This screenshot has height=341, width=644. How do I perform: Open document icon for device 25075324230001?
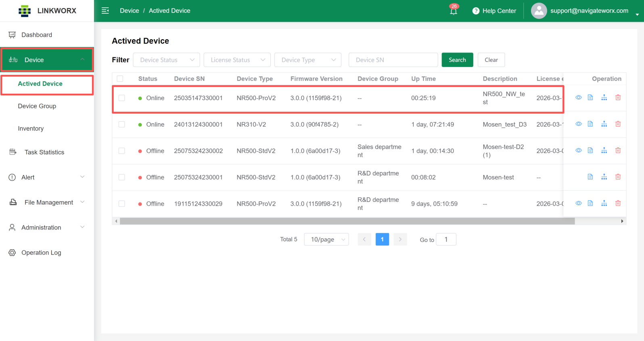click(590, 177)
